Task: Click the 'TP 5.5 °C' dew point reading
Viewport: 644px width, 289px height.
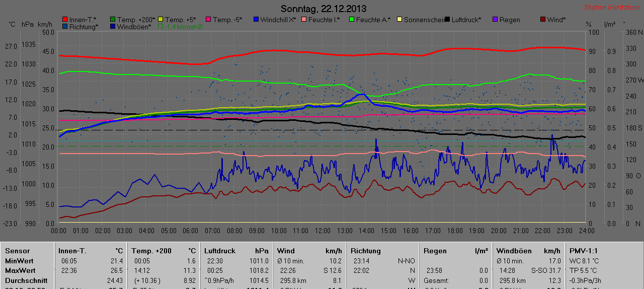Action: 584,270
